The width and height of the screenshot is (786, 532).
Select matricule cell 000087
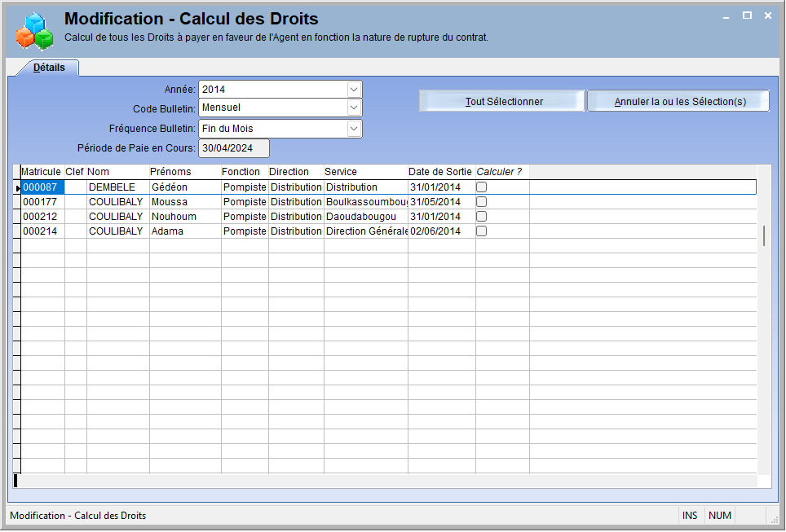click(x=42, y=187)
